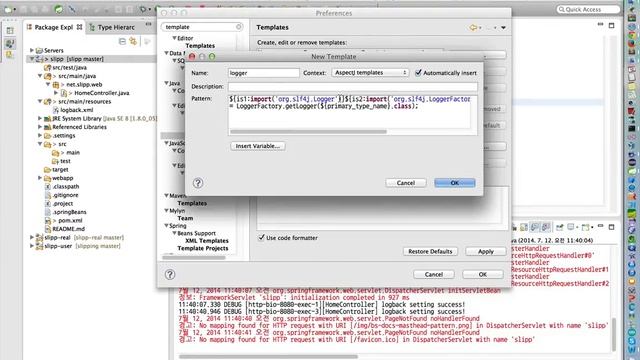Click pom.xml file icon

[x=48, y=220]
